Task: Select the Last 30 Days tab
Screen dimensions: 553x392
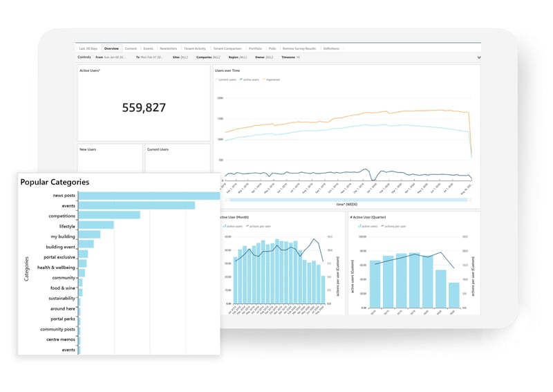Action: pos(88,49)
